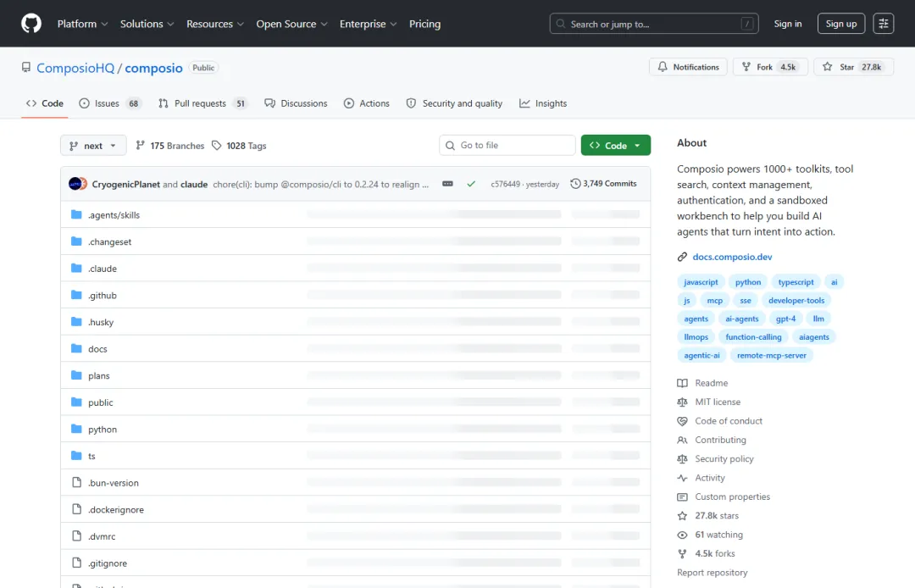View the 175 Branches list

tap(169, 145)
